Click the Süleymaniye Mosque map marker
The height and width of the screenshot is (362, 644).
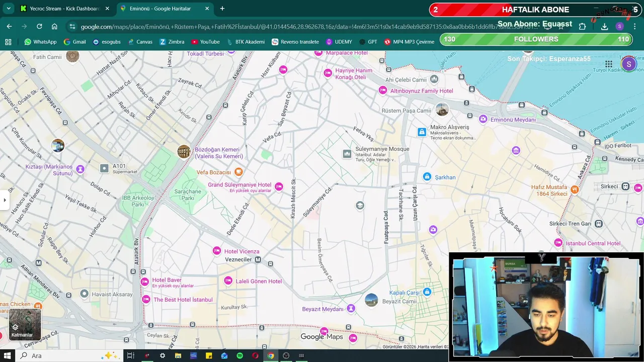[x=347, y=154]
